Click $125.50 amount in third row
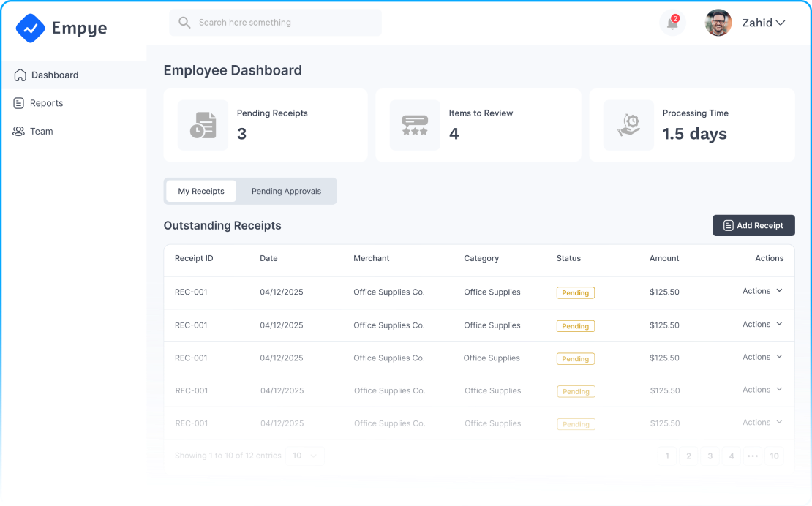Viewport: 812px width, 506px height. [664, 358]
